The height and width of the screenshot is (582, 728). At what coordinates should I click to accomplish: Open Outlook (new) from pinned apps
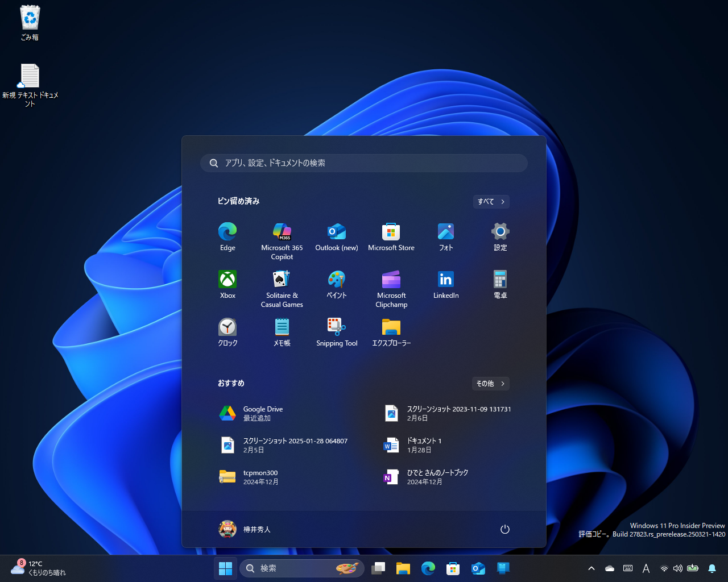[337, 237]
